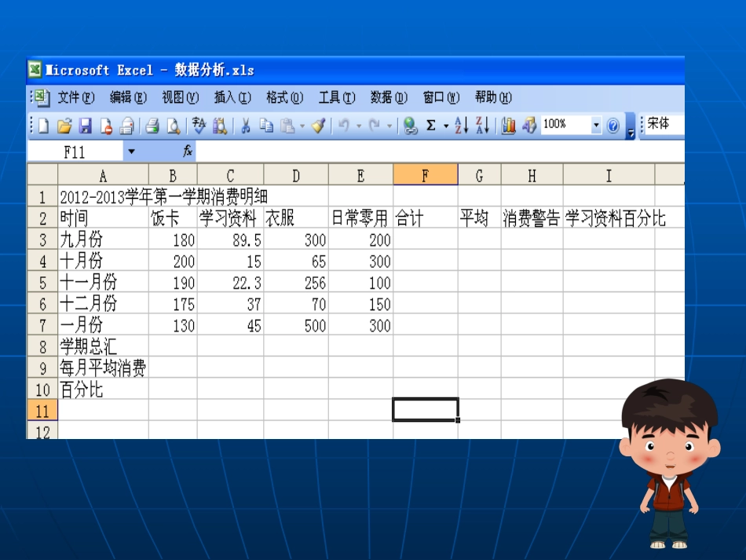Cut selection with the scissors icon
Image resolution: width=746 pixels, height=560 pixels.
(246, 126)
